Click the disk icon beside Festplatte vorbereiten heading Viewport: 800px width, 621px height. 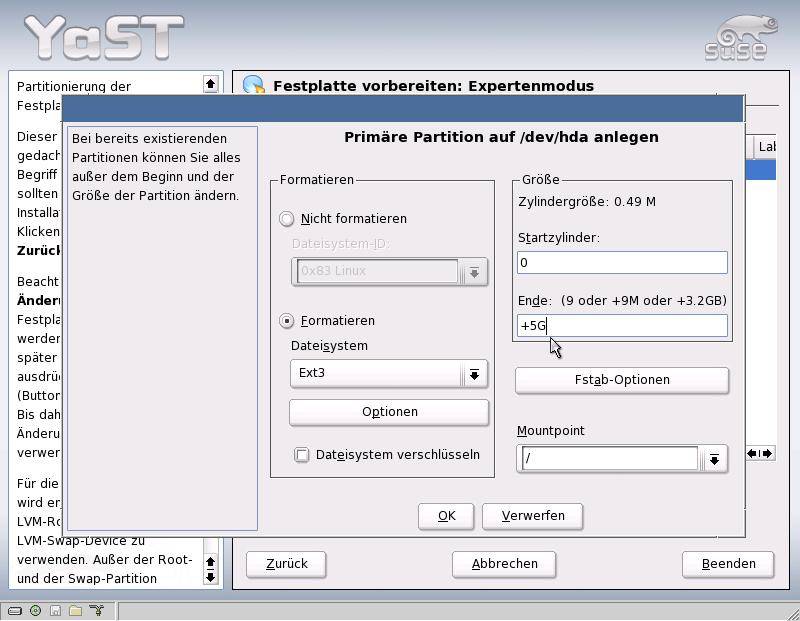coord(254,84)
